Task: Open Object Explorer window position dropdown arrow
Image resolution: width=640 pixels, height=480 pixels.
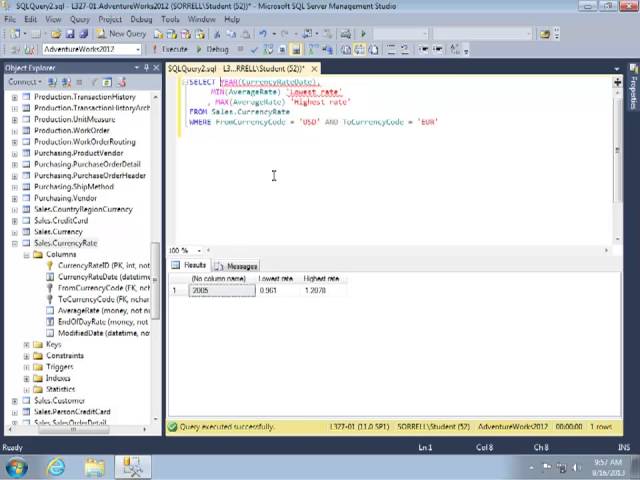Action: [x=137, y=68]
